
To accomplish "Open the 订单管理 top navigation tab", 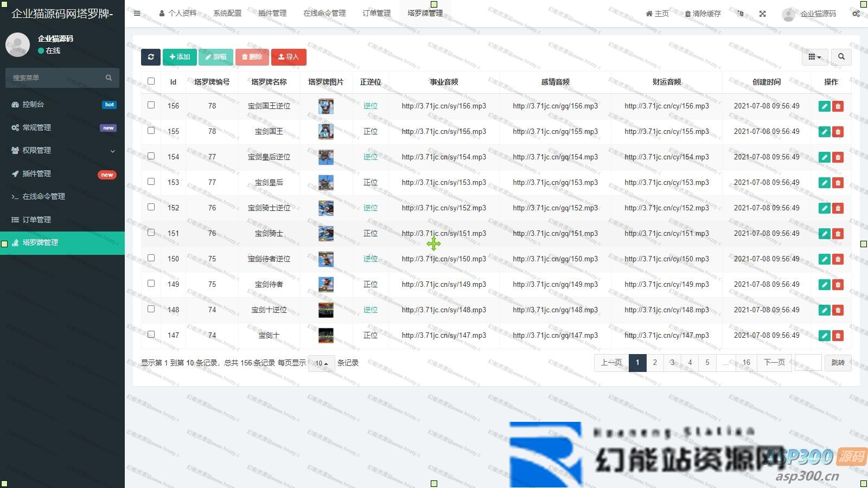I will click(x=376, y=13).
